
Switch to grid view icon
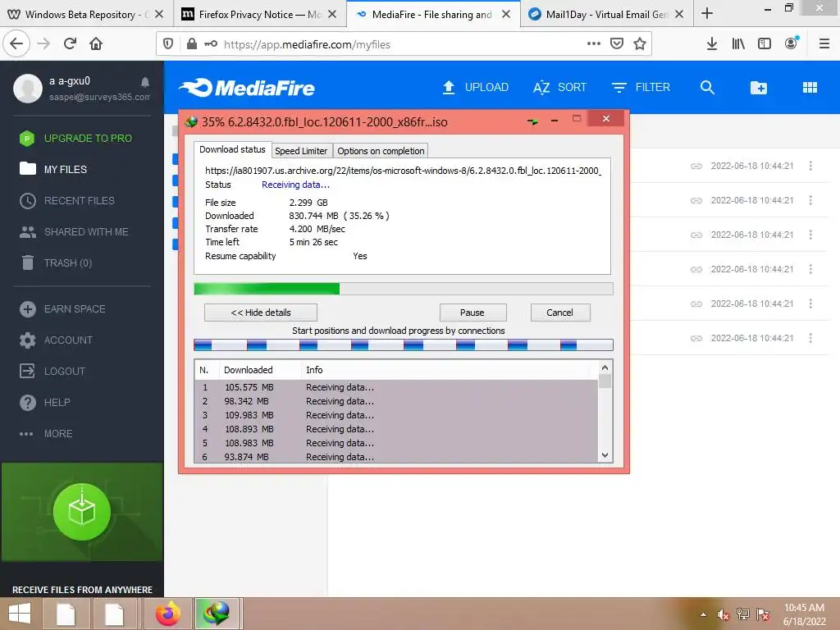tap(810, 87)
